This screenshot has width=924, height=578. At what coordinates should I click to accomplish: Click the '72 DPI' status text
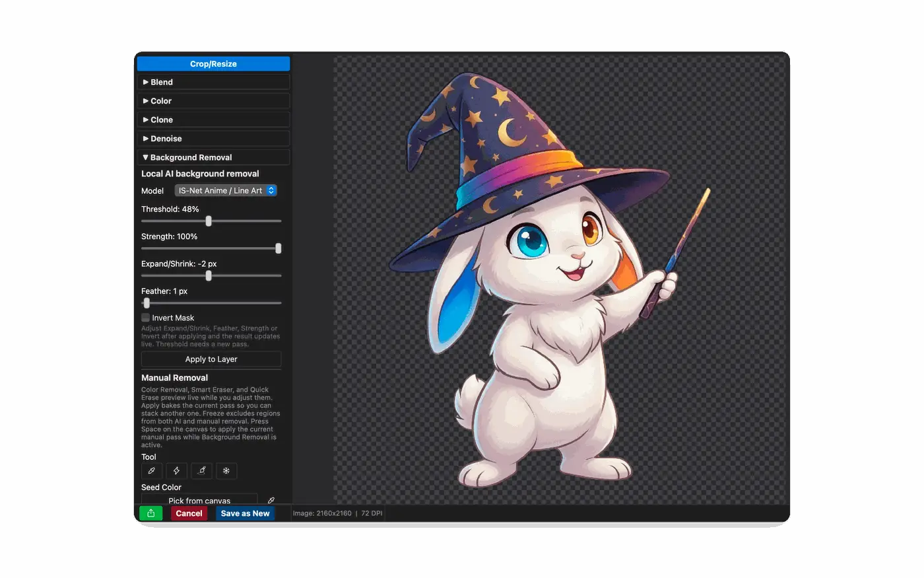pyautogui.click(x=372, y=513)
